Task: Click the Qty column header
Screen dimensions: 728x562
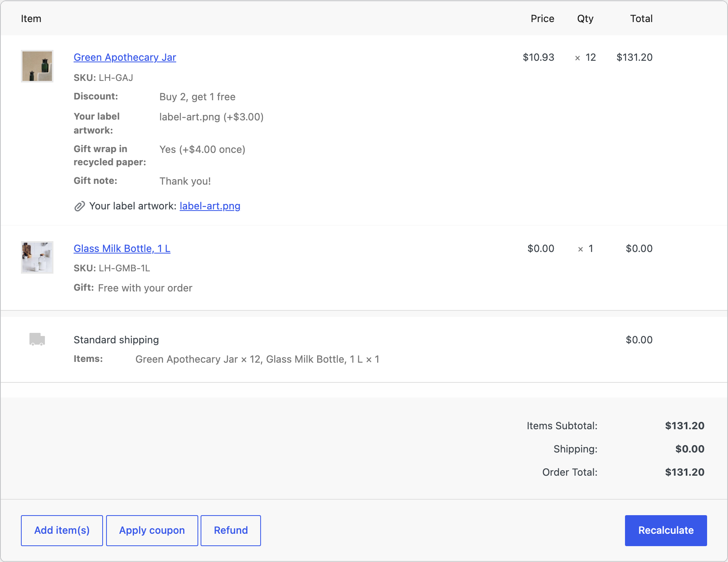Action: (x=585, y=19)
